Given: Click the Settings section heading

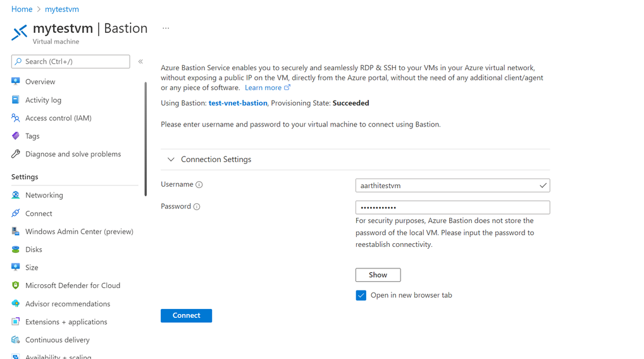Looking at the screenshot, I should [x=25, y=177].
